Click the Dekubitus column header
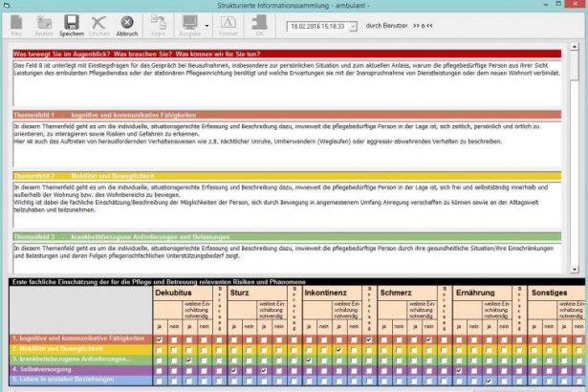588x392 pixels. click(183, 293)
